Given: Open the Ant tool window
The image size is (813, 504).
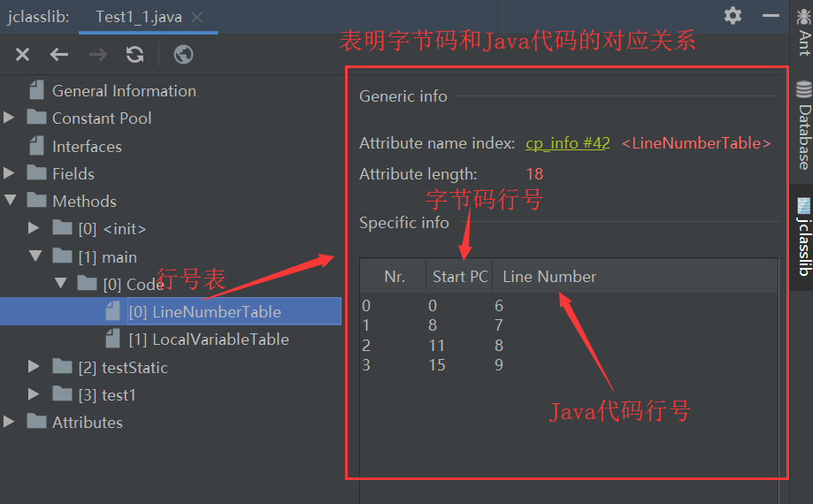Looking at the screenshot, I should 803,33.
